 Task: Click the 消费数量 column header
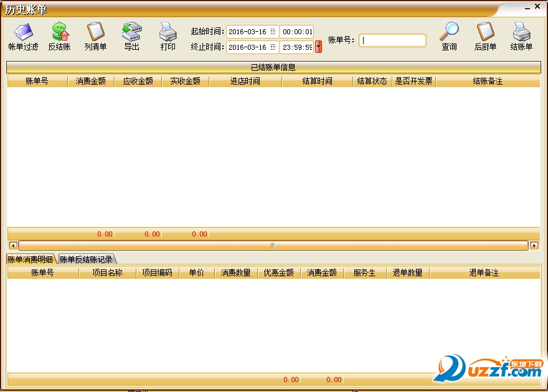coord(235,273)
